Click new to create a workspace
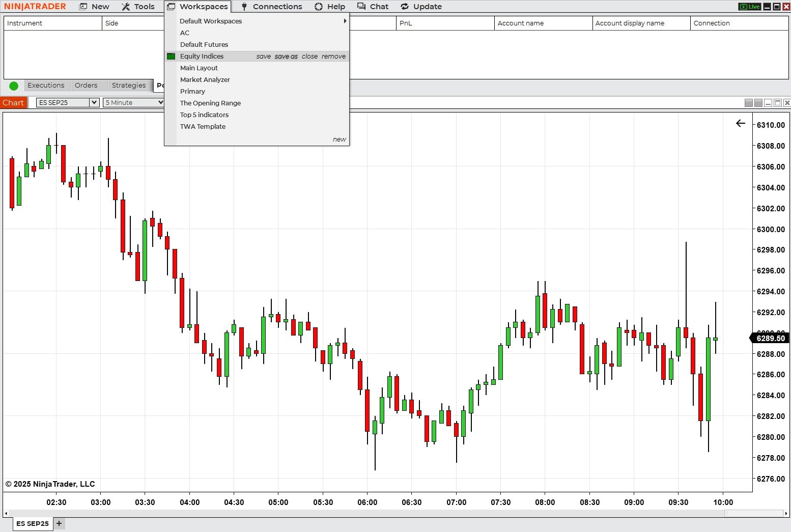Image resolution: width=791 pixels, height=532 pixels. tap(340, 139)
